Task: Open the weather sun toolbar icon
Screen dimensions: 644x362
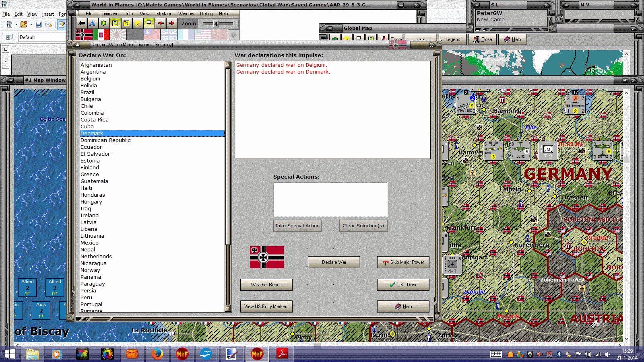Action: (138, 23)
